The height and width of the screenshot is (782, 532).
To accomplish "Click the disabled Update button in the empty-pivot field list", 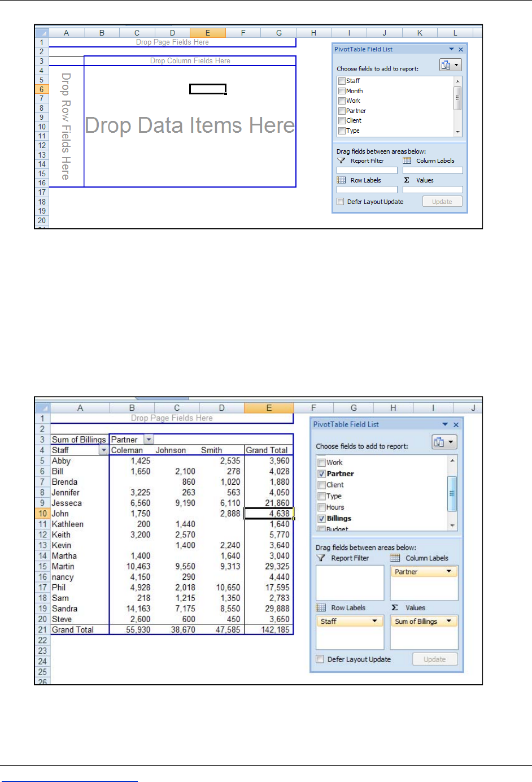I will (x=442, y=202).
